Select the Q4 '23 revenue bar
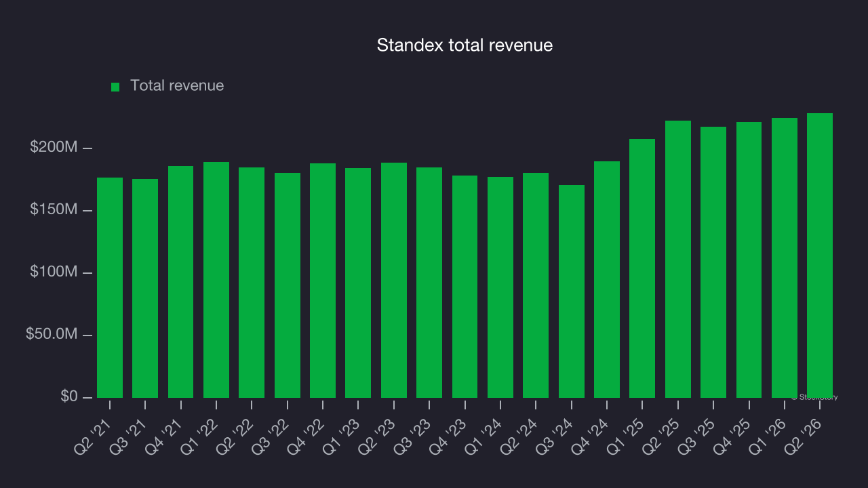 (x=465, y=287)
